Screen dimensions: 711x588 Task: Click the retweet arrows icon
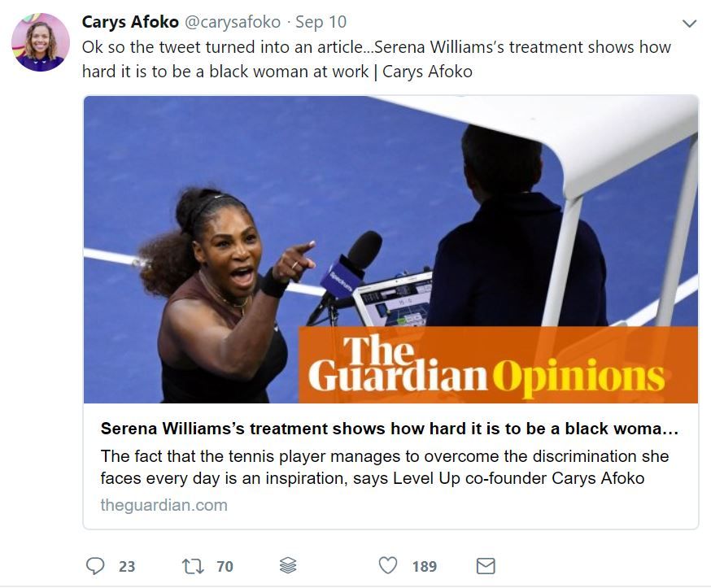(x=193, y=566)
